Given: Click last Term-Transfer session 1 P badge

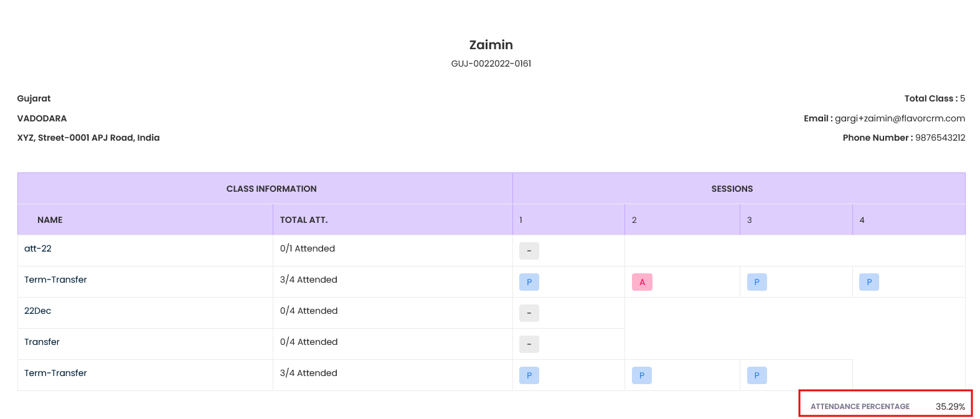Looking at the screenshot, I should (x=529, y=375).
